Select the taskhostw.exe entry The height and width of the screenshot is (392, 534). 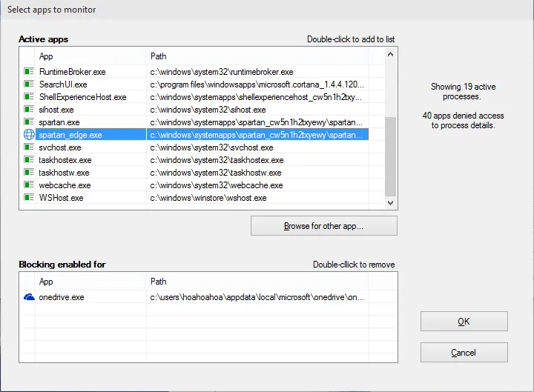[x=65, y=173]
